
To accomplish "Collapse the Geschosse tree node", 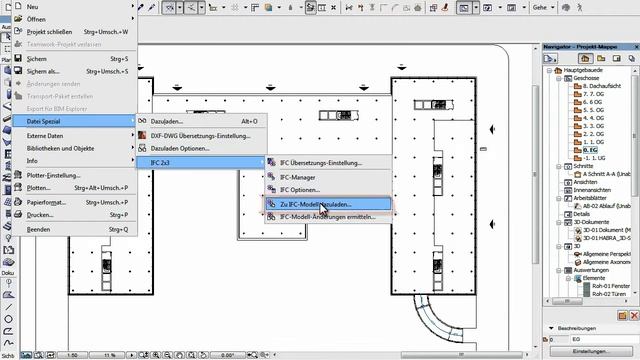I will pyautogui.click(x=559, y=78).
